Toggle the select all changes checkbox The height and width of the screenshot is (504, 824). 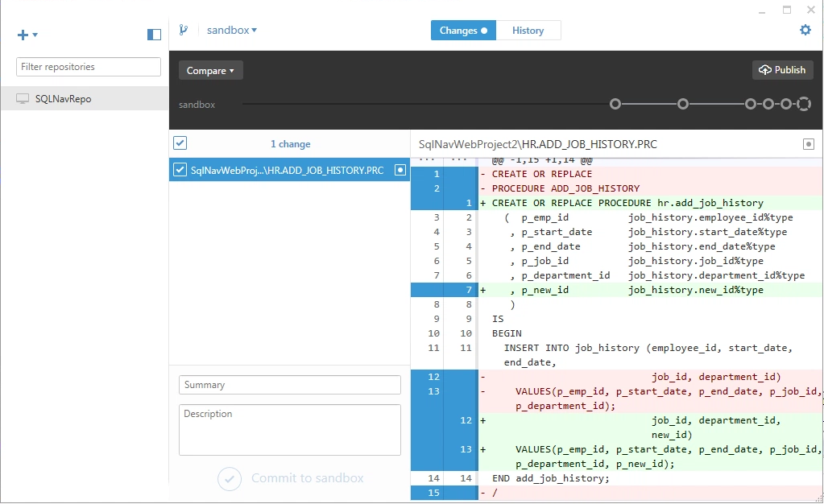[x=180, y=143]
